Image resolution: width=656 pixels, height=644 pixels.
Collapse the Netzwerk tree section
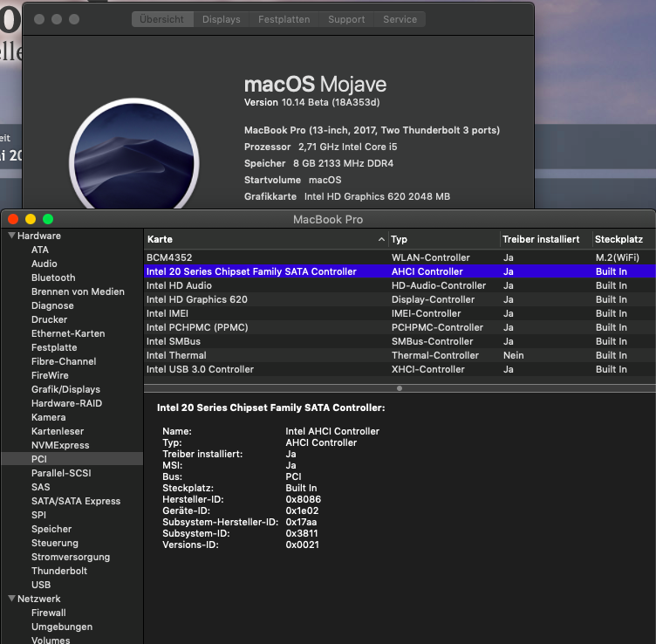11,599
